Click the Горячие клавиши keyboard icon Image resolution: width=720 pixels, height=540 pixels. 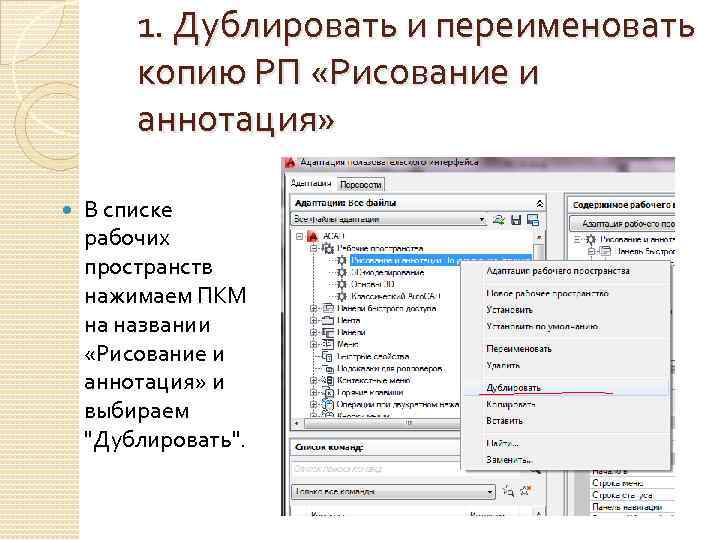tap(328, 392)
